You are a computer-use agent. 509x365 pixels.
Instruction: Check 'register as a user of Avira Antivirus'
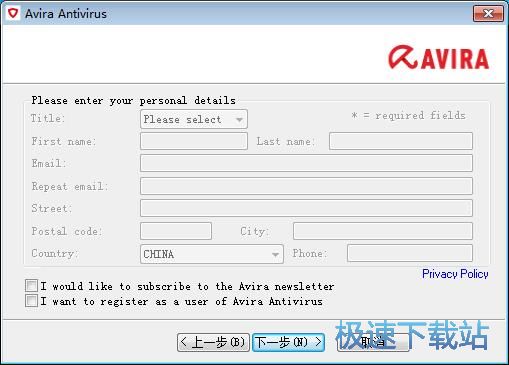click(x=31, y=301)
